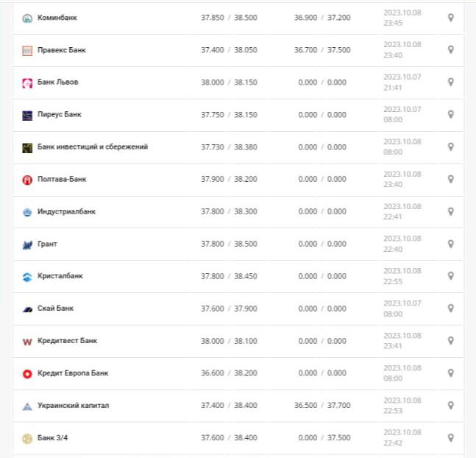Click Банк Львов rate 38.000 / 38.150

click(x=229, y=82)
